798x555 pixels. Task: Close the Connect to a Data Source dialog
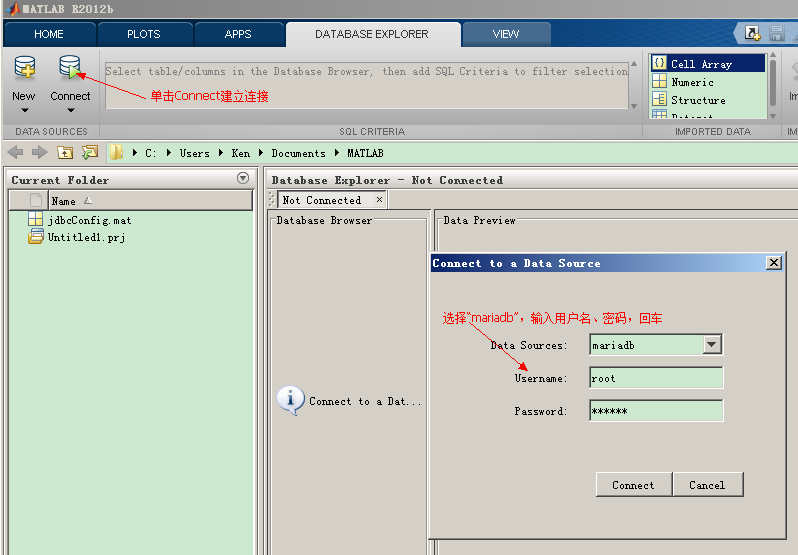click(774, 262)
